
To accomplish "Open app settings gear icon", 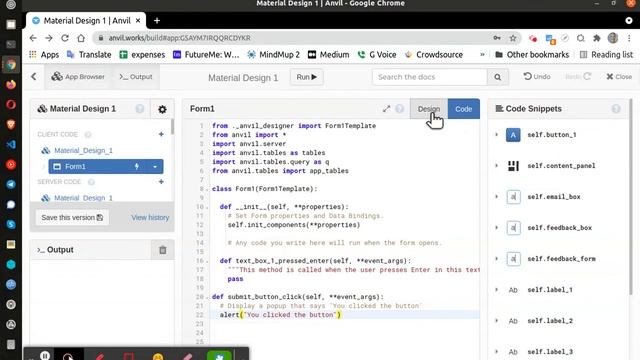I will (x=162, y=109).
